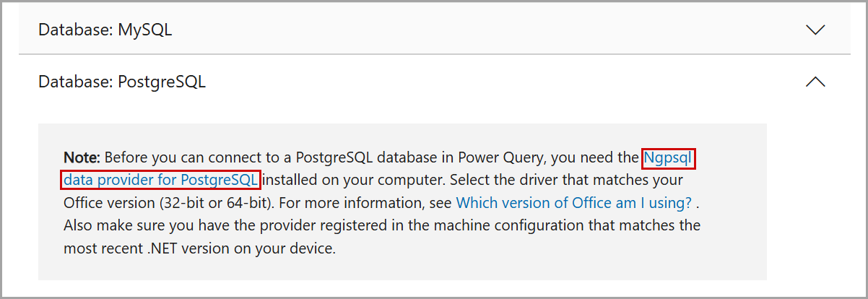Expand the Database: MySQL chevron arrow
The height and width of the screenshot is (299, 868).
(x=815, y=30)
